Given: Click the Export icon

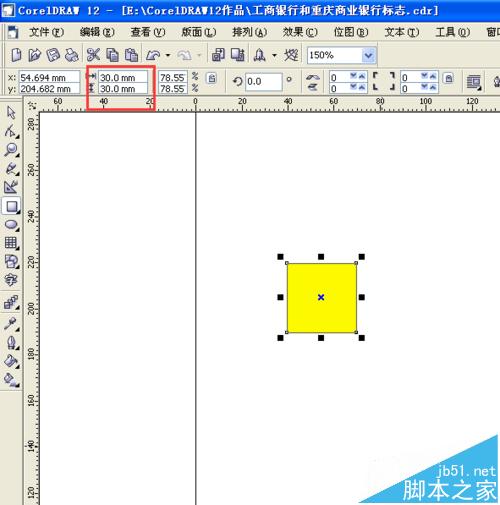Looking at the screenshot, I should [x=238, y=55].
